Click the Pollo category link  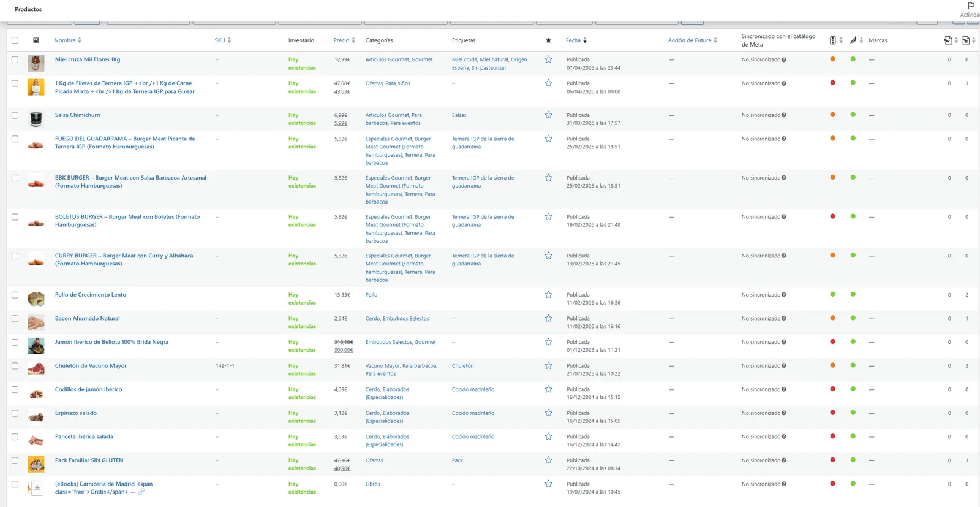[x=371, y=295]
